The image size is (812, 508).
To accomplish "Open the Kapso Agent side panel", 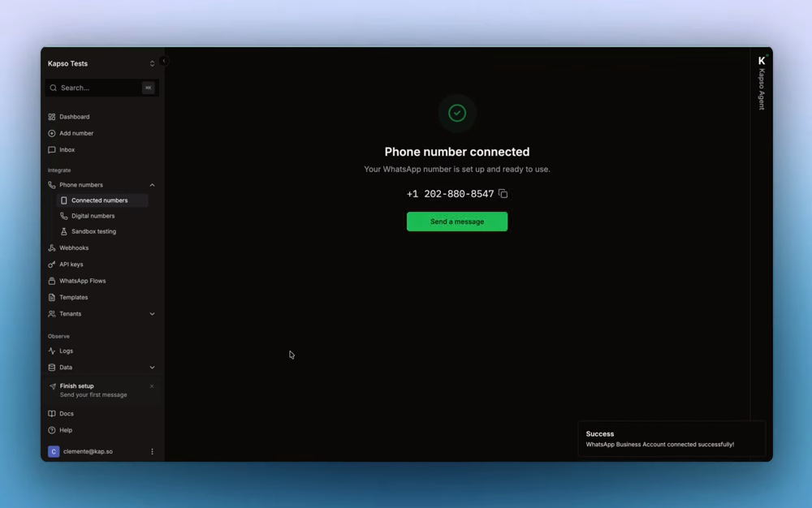I will [x=762, y=83].
